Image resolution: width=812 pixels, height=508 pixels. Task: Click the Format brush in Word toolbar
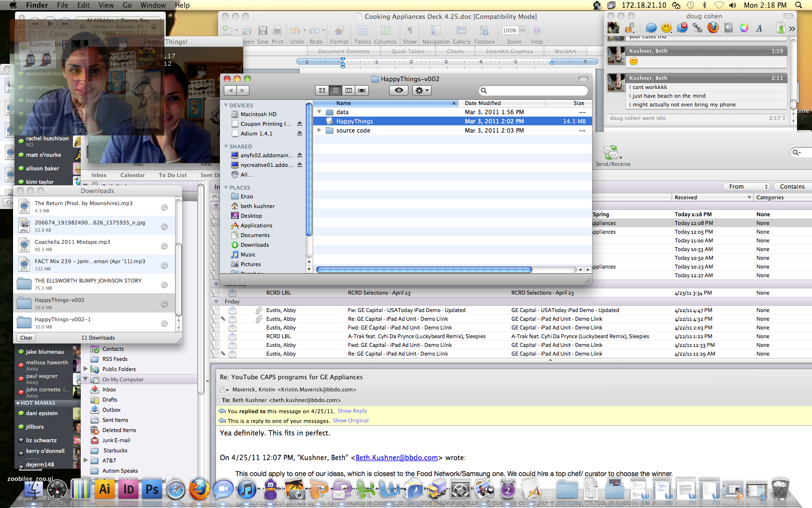339,35
